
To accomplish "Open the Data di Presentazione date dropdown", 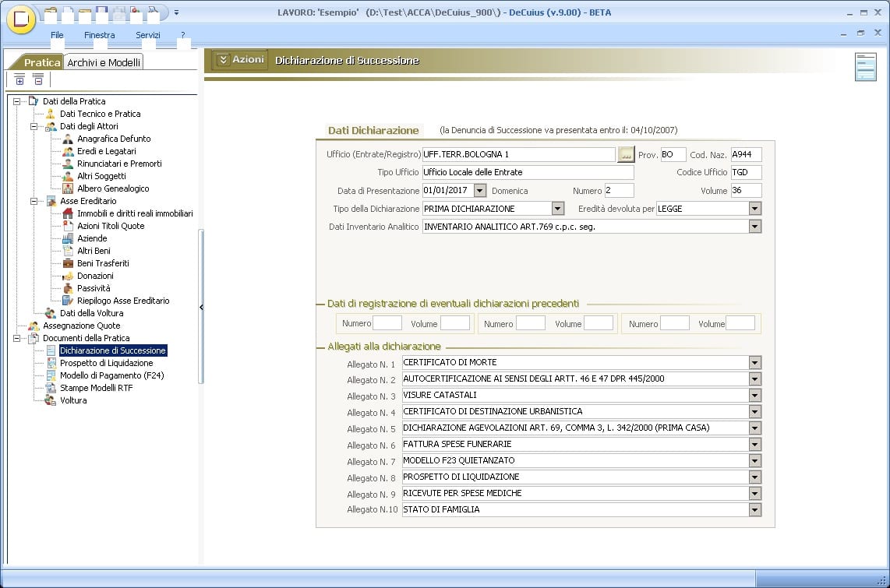I will pos(480,191).
